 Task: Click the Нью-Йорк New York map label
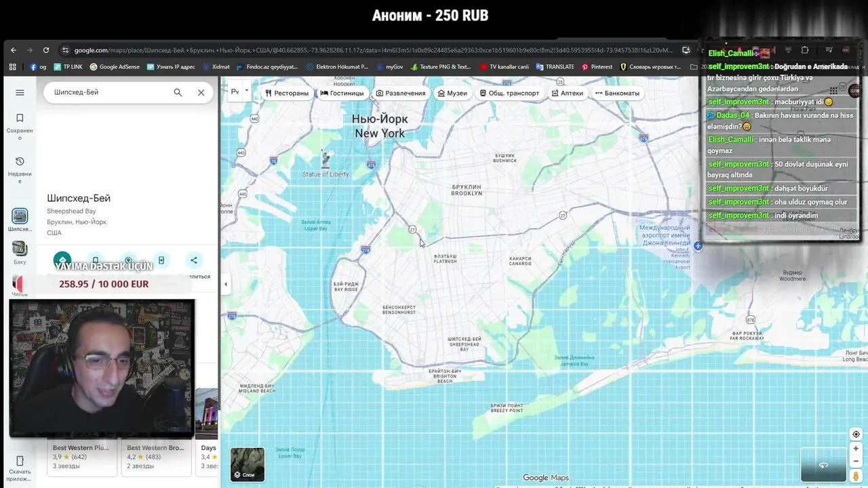point(380,126)
